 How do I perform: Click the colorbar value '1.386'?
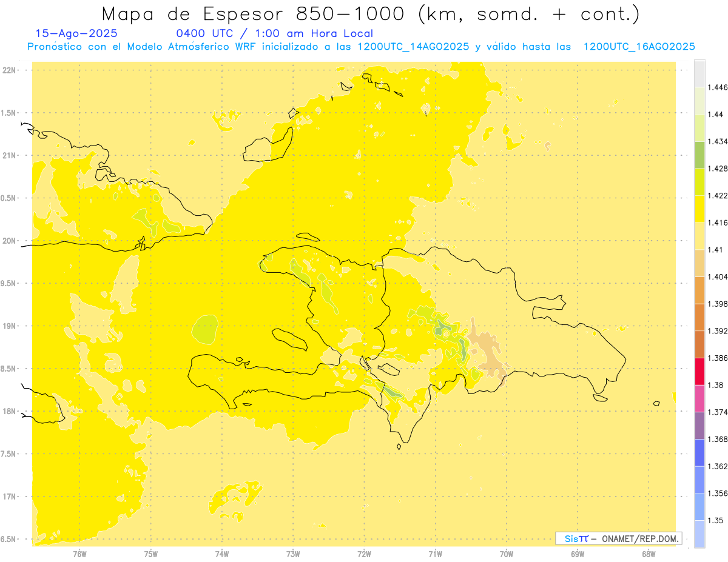coord(719,358)
